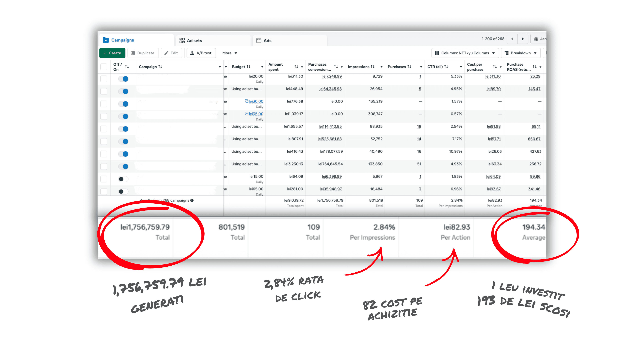The width and height of the screenshot is (644, 337).
Task: Click sort arrows on Impressions column
Action: tap(372, 66)
